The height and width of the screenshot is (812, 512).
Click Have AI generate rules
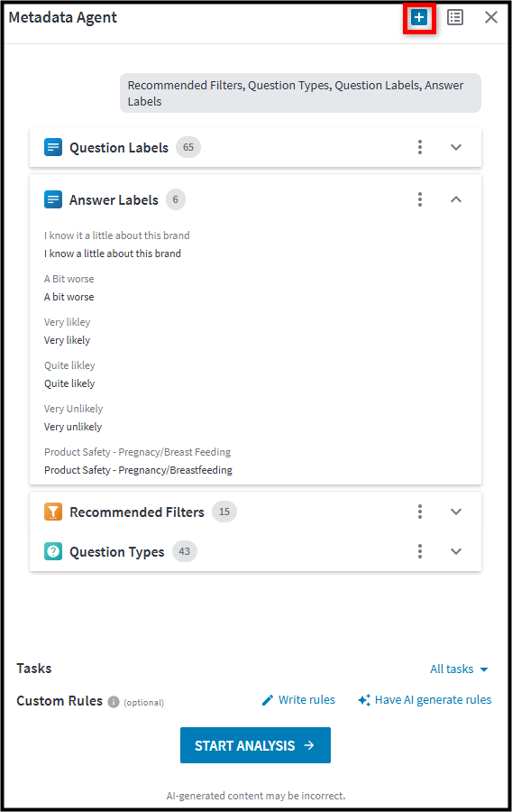pos(425,699)
